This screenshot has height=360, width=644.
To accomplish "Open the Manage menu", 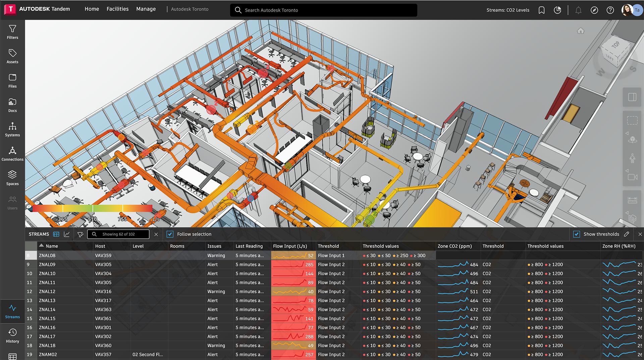I will [146, 9].
